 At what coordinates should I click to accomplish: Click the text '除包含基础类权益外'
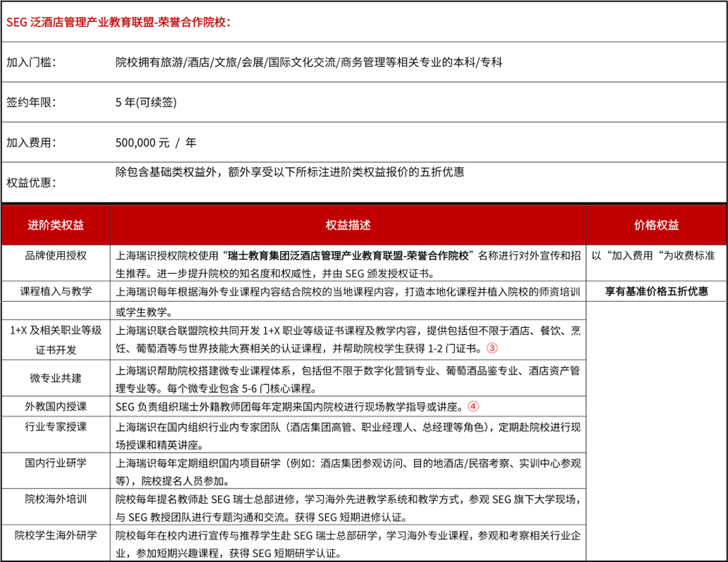(166, 172)
